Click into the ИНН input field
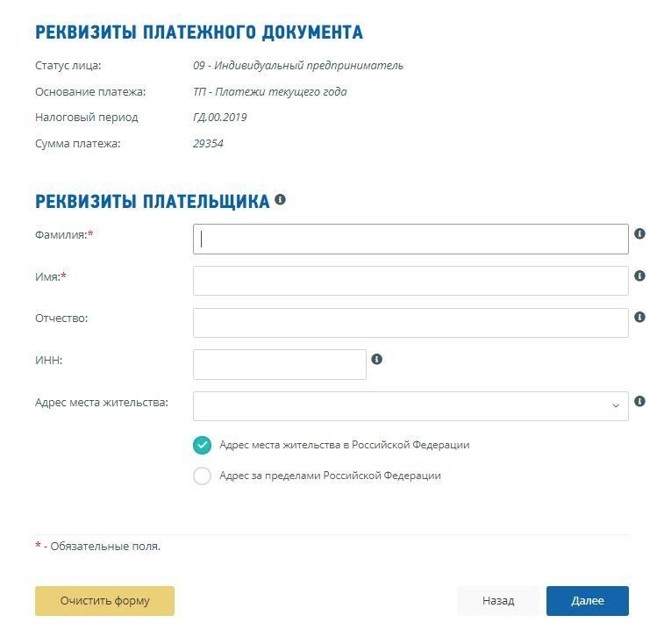This screenshot has height=644, width=664. coord(279,365)
